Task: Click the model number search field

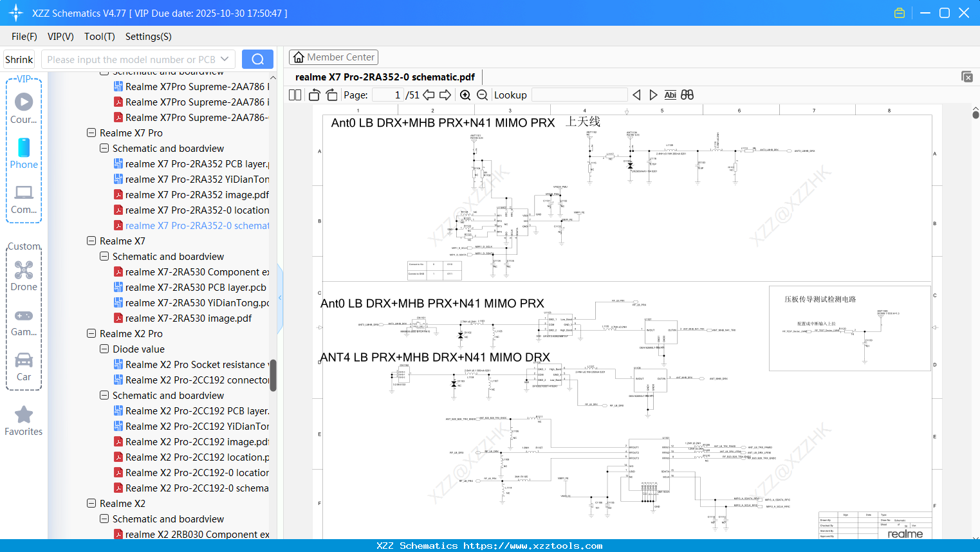Action: coord(131,59)
